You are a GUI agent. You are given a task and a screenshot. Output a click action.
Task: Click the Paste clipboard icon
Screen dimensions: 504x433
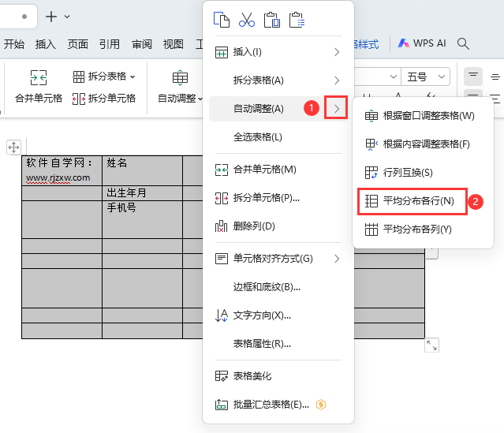[272, 20]
